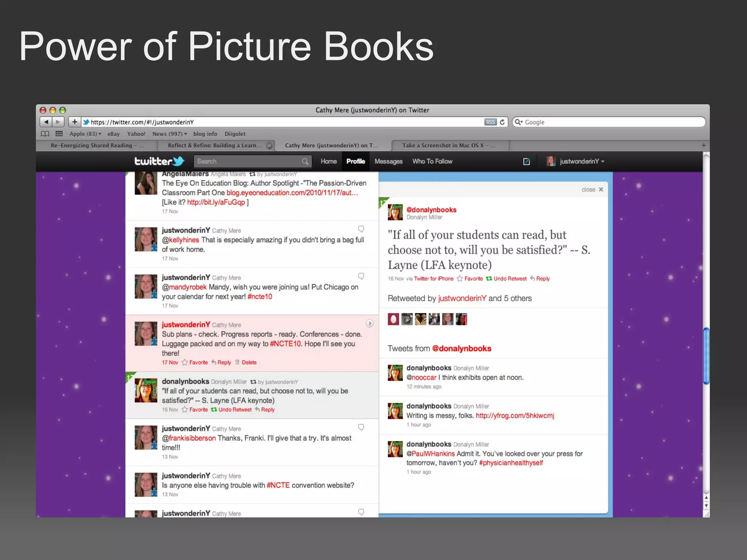Click arrow icon on Sub plans tweet

[x=369, y=323]
